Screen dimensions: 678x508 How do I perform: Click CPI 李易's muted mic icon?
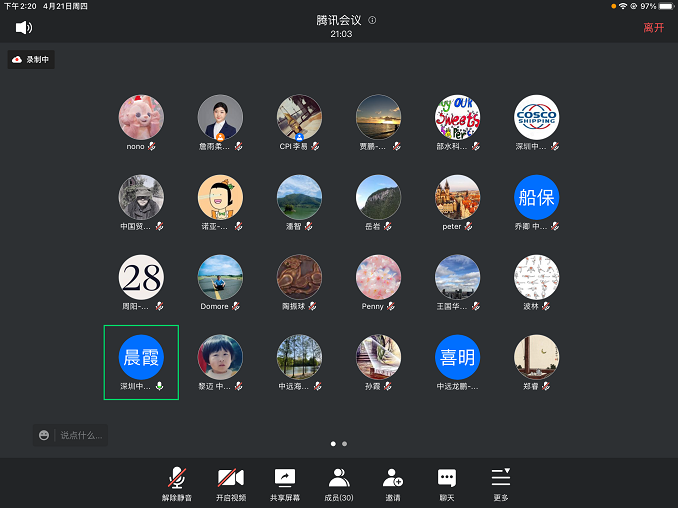point(315,147)
